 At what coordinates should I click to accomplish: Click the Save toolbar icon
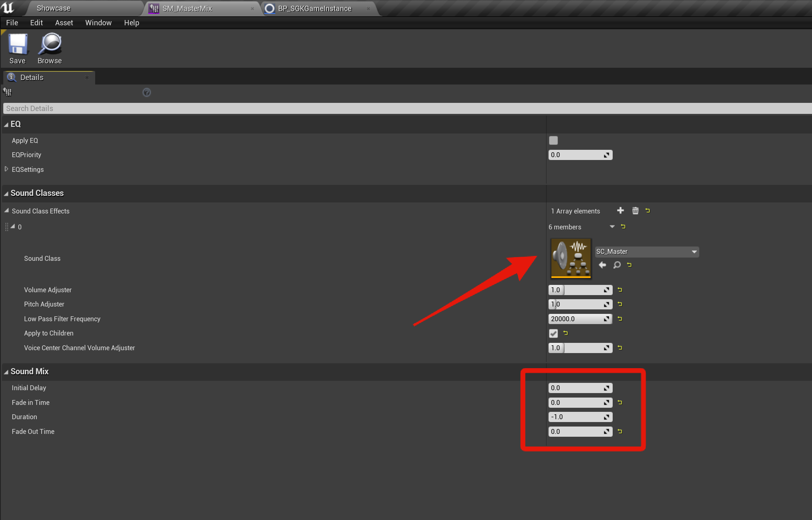click(x=18, y=44)
